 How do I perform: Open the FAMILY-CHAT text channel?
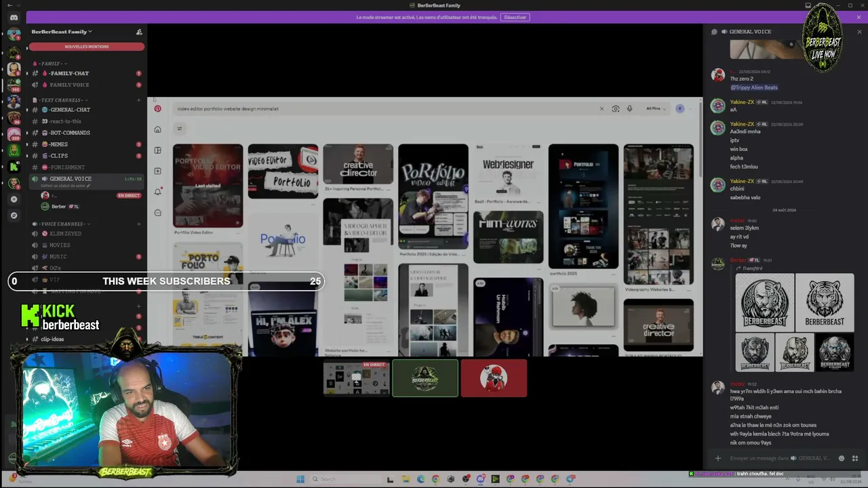[x=85, y=73]
